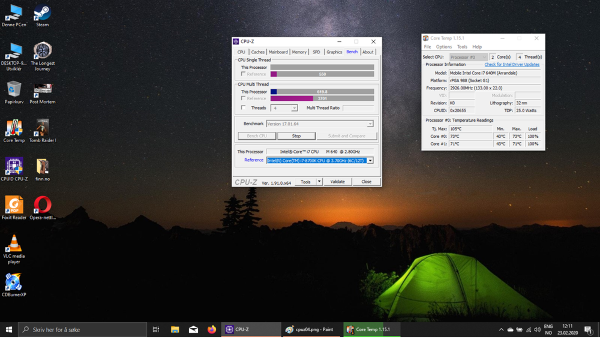Click the ENG NO language indicator
The height and width of the screenshot is (364, 600).
[548, 329]
